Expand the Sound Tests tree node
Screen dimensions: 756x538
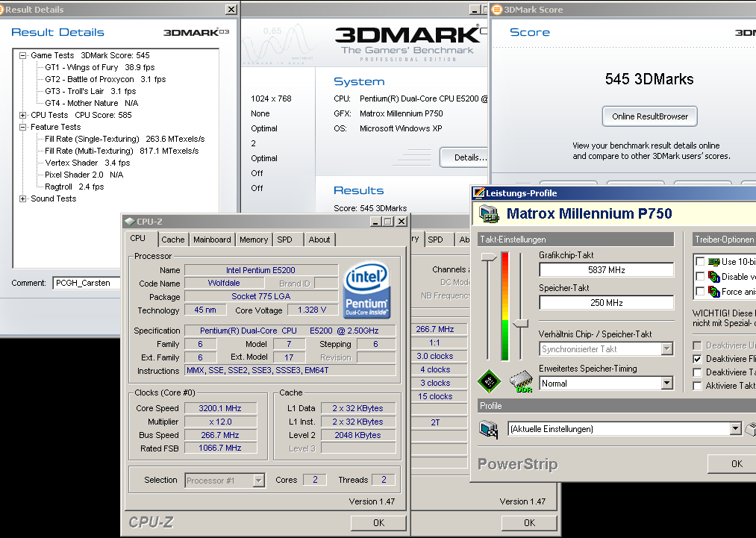pos(22,198)
